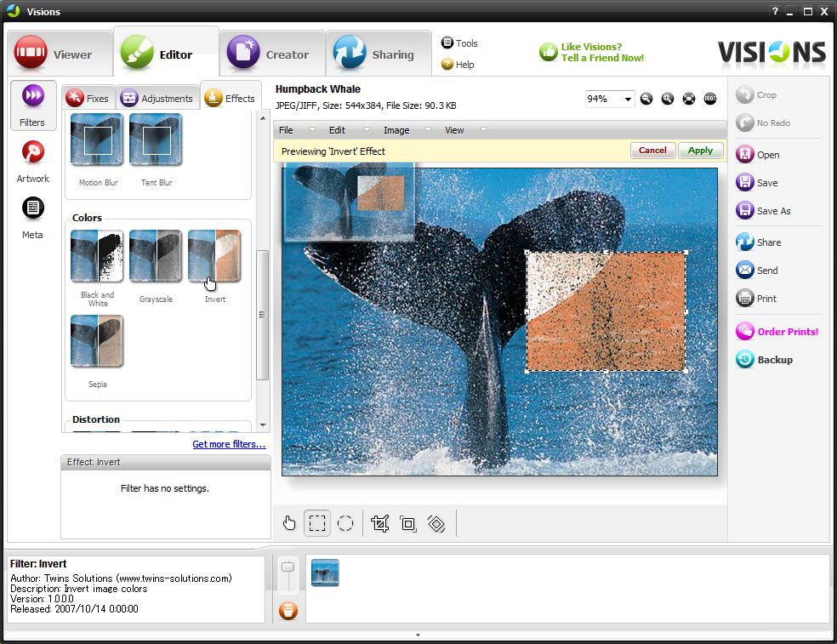Screen dimensions: 837x644
Task: Click the resize canvas tool icon
Action: click(x=408, y=524)
